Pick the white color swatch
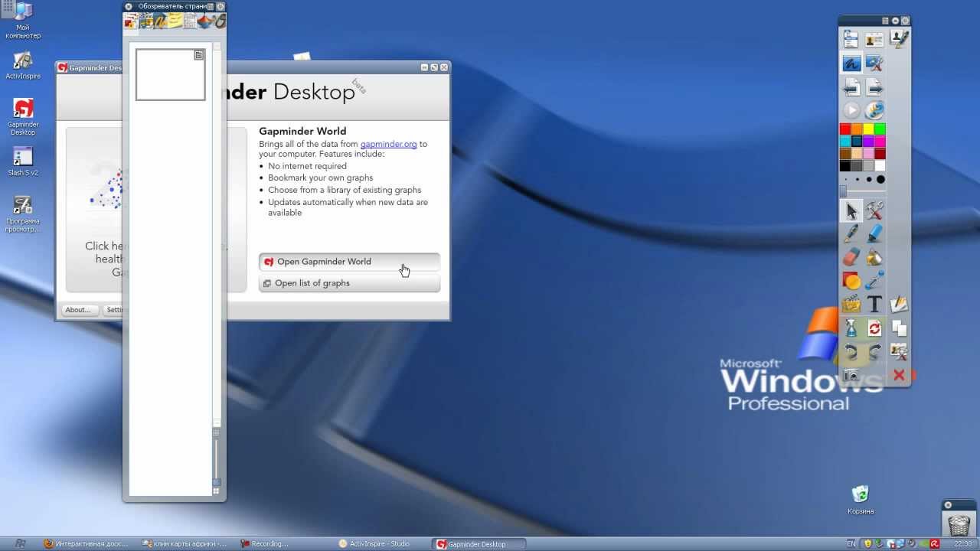980x551 pixels. 880,165
